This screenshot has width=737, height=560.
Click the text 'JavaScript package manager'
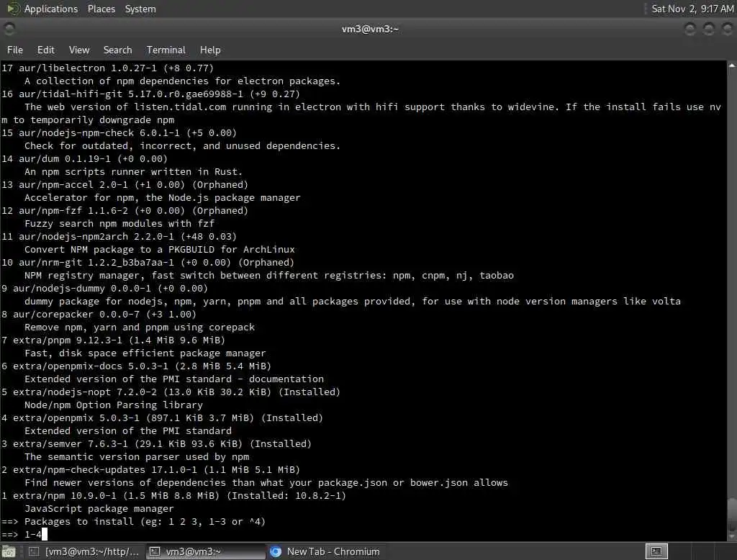[x=99, y=509]
